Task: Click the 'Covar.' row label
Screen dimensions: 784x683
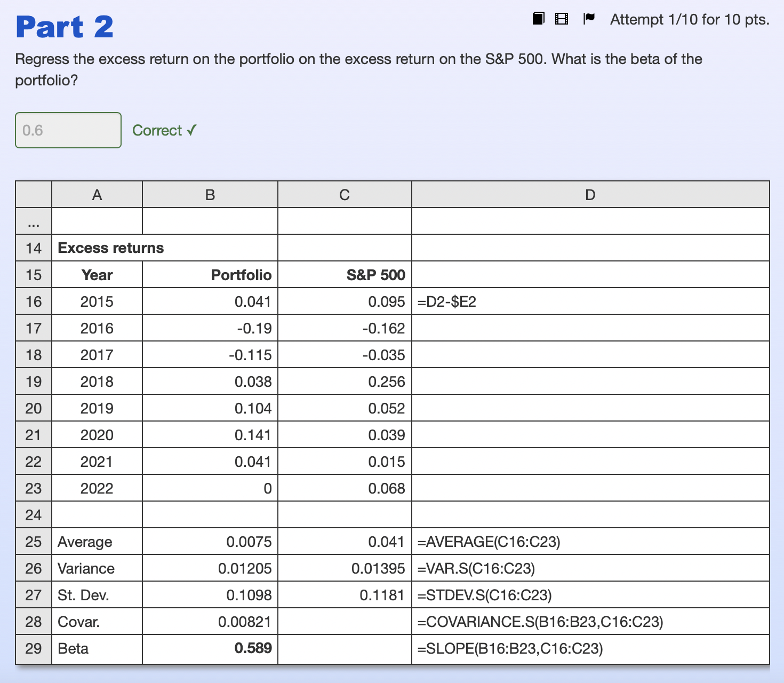Action: [97, 622]
